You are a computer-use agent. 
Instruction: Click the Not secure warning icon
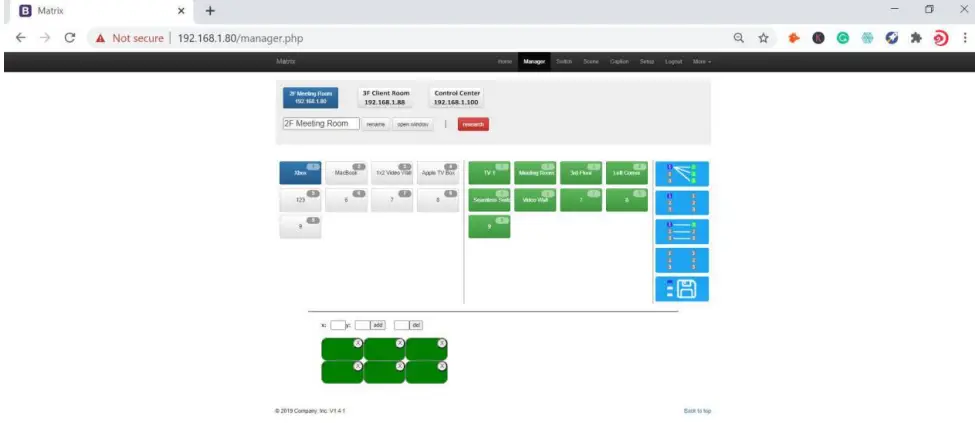100,39
